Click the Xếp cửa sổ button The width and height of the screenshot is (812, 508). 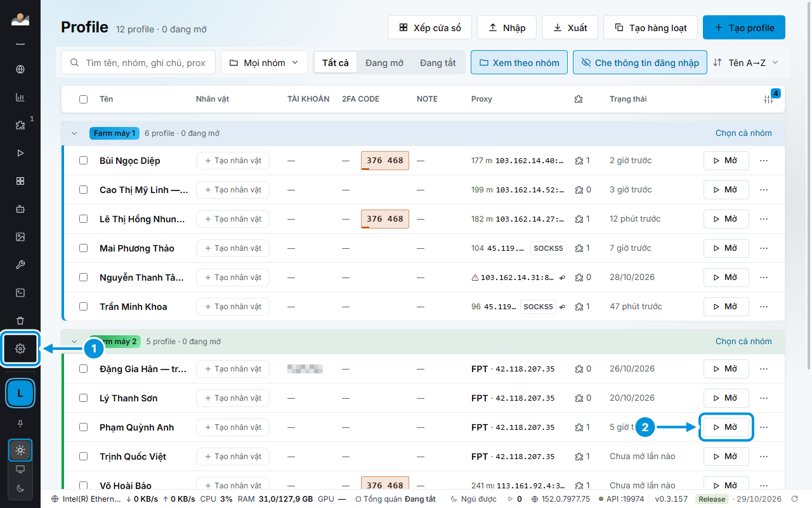[x=430, y=28]
